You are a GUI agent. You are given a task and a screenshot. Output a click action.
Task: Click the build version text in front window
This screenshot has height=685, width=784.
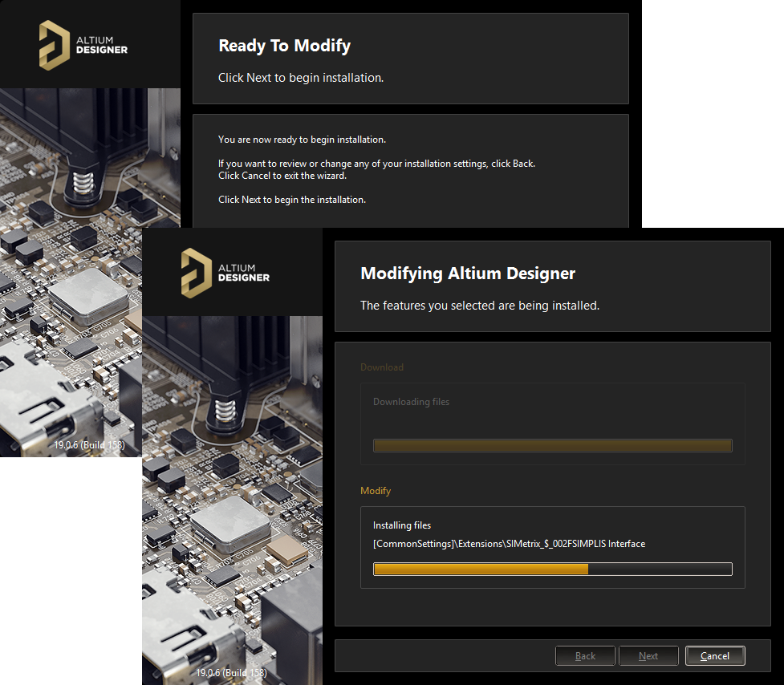click(231, 672)
